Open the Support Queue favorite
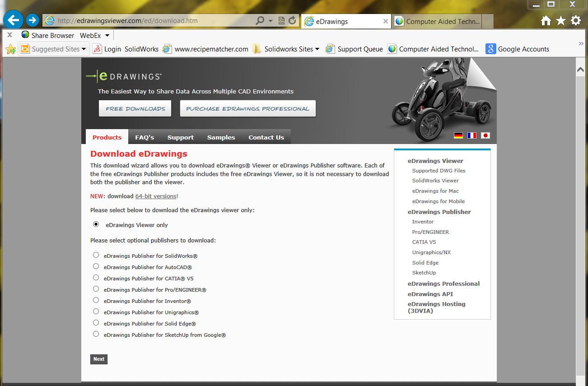The height and width of the screenshot is (386, 588). pos(354,49)
